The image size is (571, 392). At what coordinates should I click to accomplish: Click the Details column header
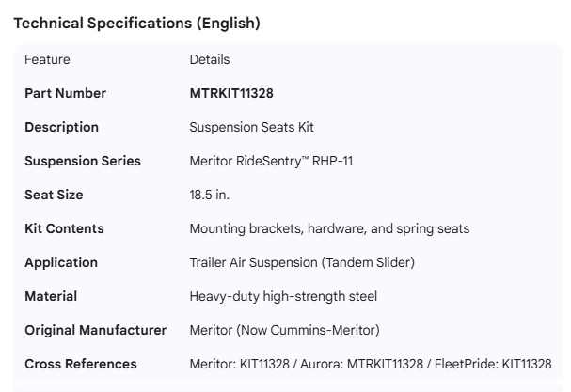tap(209, 59)
